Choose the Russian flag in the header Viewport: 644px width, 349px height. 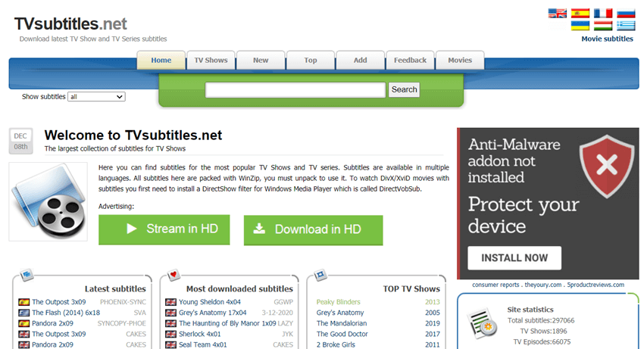point(626,13)
